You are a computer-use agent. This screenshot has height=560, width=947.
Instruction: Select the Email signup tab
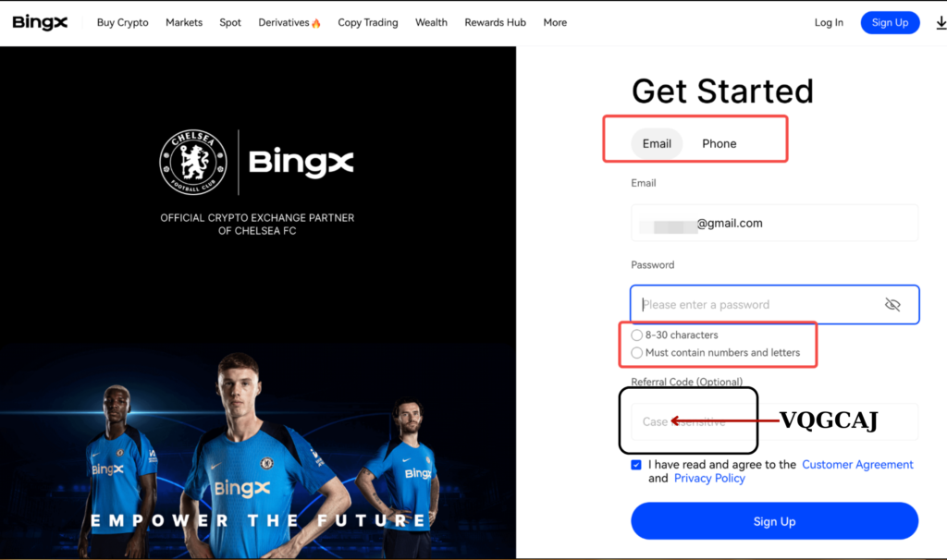[x=657, y=143]
